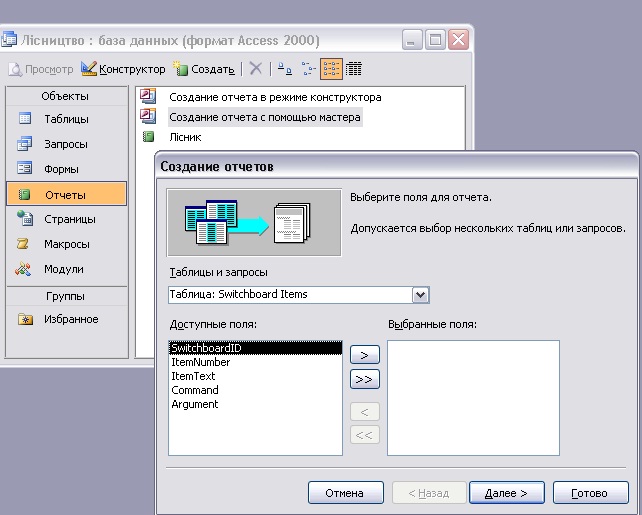Select Отчеты in the objects list
Image resolution: width=642 pixels, height=515 pixels.
coord(66,194)
